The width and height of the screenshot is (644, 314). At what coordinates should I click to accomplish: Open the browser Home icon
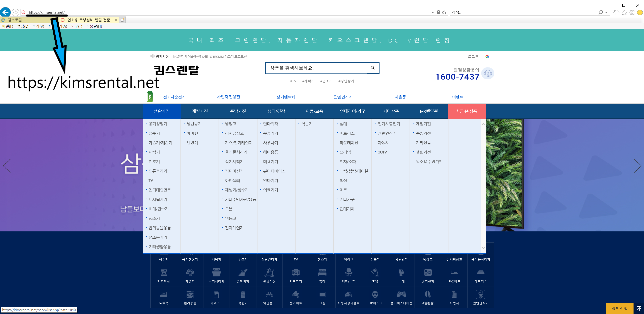tap(616, 12)
